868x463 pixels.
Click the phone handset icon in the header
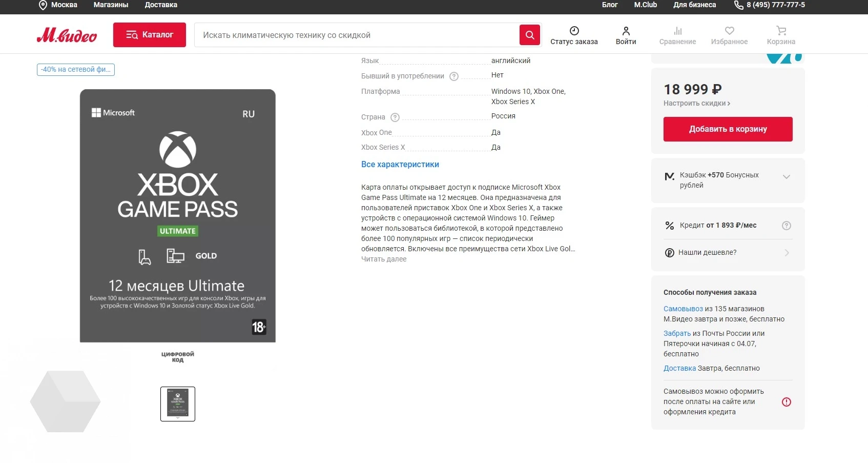pyautogui.click(x=738, y=5)
